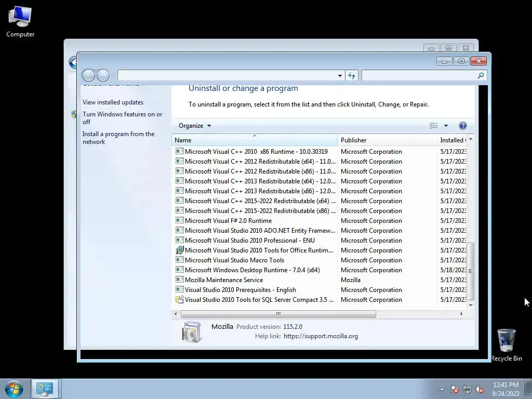Click the change view list icon
The height and width of the screenshot is (399, 532).
click(434, 126)
